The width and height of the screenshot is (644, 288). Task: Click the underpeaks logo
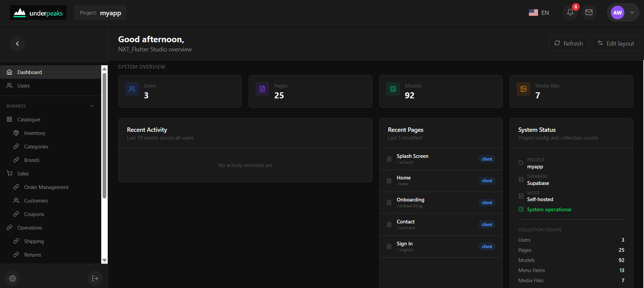pos(38,13)
